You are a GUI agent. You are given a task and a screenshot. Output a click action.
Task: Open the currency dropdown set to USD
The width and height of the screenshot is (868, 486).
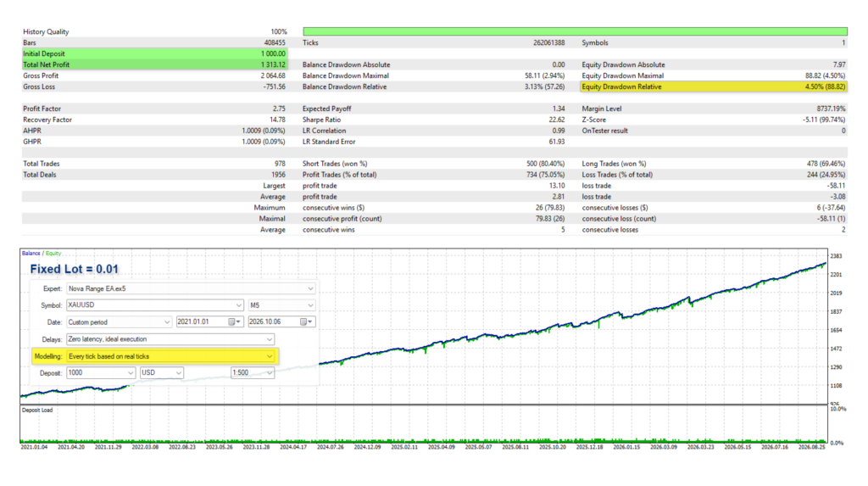pos(162,373)
